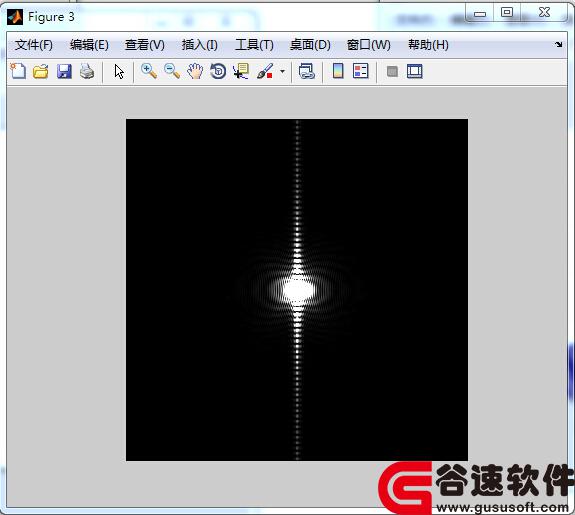Show plot tools and dock figure
Image resolution: width=575 pixels, height=515 pixels.
click(415, 71)
